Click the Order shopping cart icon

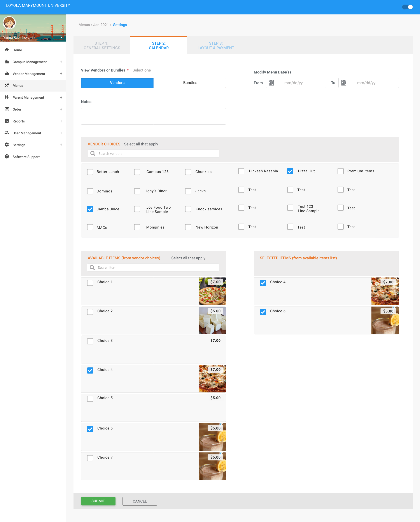7,109
